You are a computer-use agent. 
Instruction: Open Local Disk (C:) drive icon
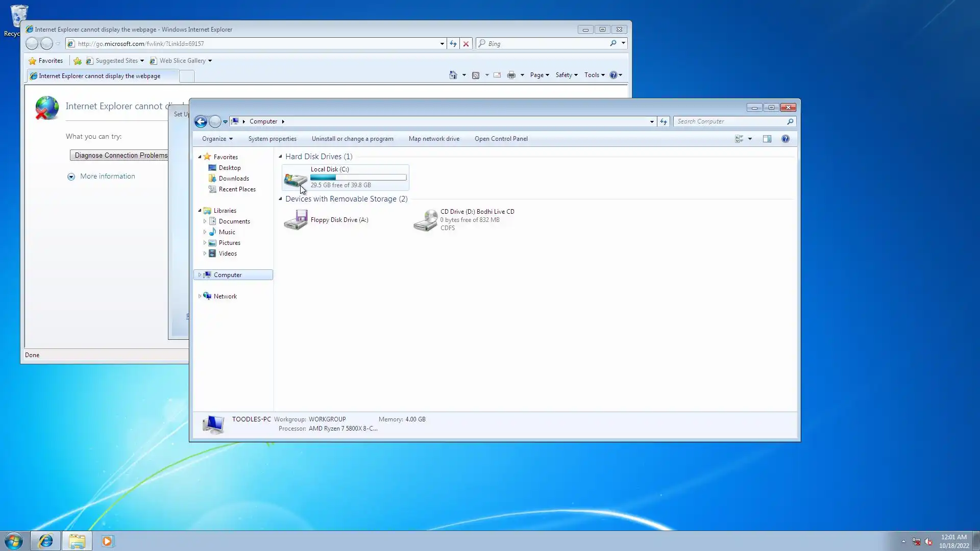[295, 179]
